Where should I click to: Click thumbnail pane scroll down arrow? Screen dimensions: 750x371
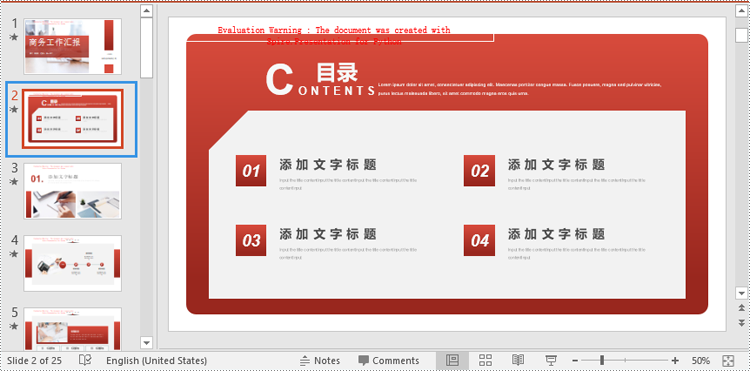pyautogui.click(x=146, y=342)
